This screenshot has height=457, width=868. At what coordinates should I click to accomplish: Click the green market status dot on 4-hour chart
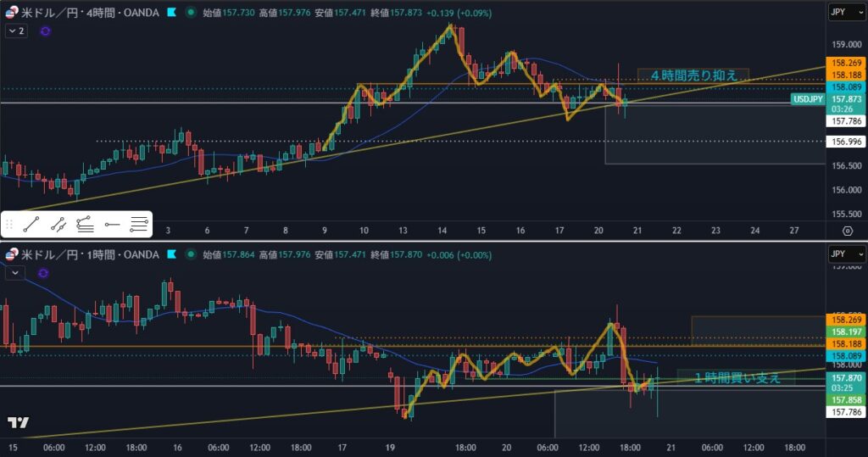pyautogui.click(x=189, y=13)
